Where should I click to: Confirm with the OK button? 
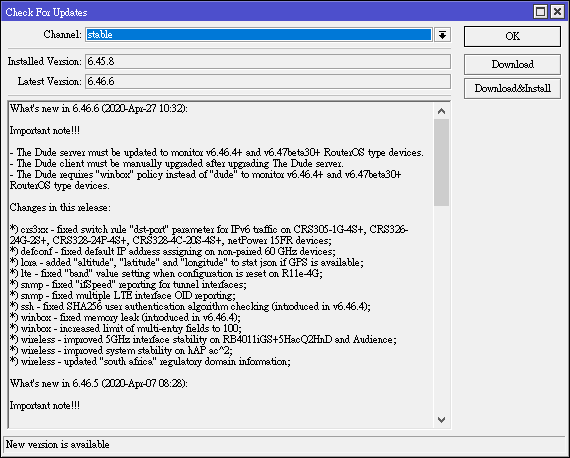512,36
